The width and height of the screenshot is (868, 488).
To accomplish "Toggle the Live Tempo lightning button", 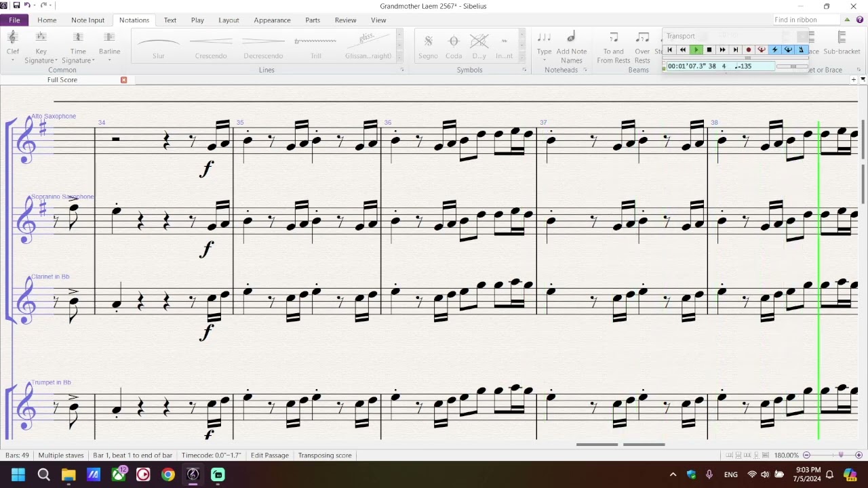I will point(774,49).
